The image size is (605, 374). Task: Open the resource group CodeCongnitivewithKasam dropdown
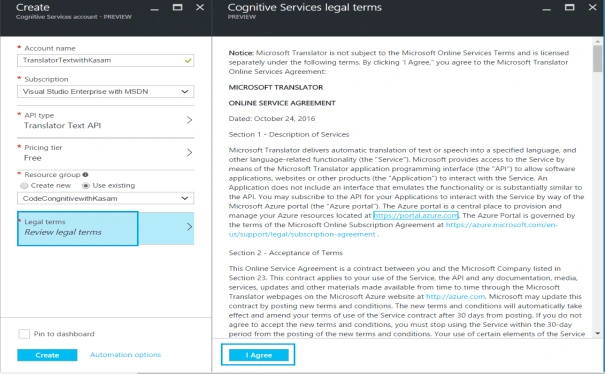(105, 198)
